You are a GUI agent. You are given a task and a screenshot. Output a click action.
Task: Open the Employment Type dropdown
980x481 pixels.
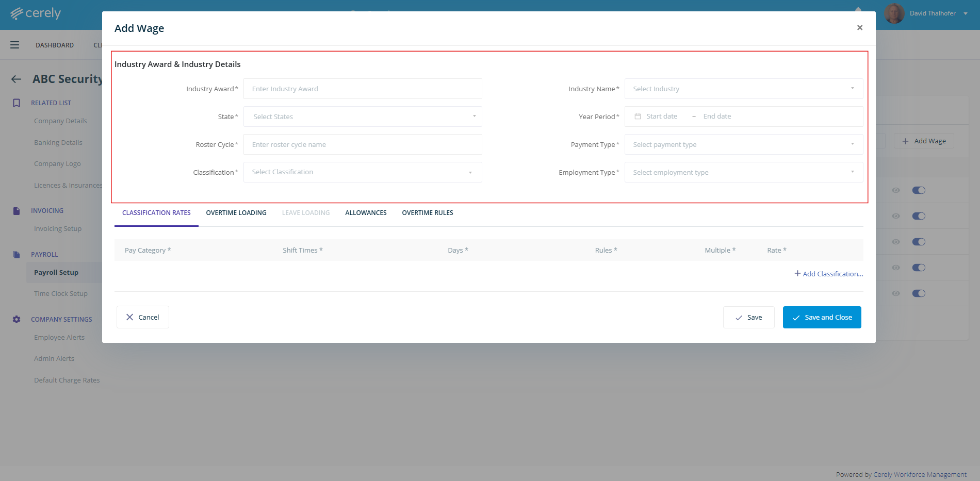pyautogui.click(x=744, y=172)
